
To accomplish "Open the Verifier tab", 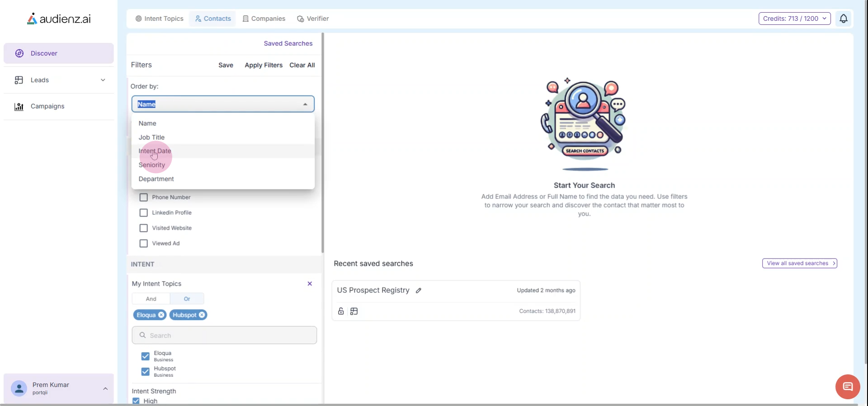I will click(x=313, y=19).
